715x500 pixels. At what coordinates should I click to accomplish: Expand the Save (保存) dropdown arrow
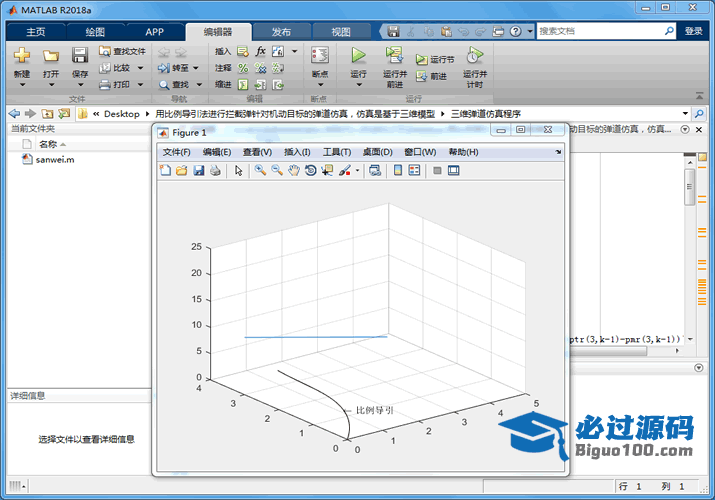80,85
